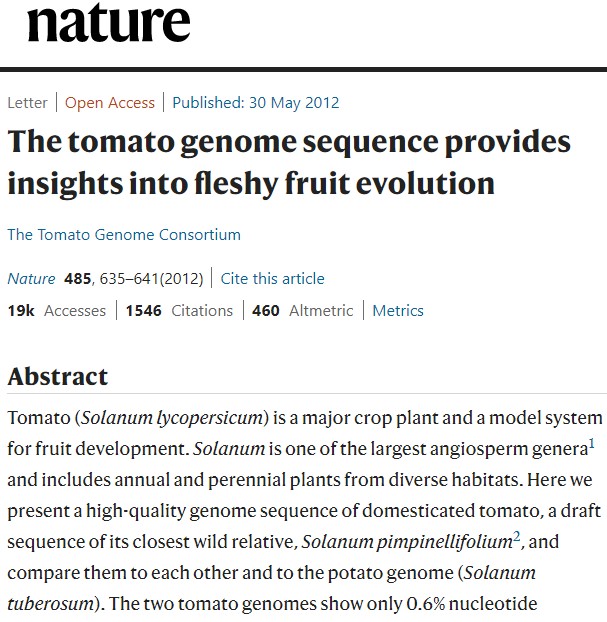Viewport: 607px width, 622px height.
Task: Open the Metrics link
Action: pos(398,310)
